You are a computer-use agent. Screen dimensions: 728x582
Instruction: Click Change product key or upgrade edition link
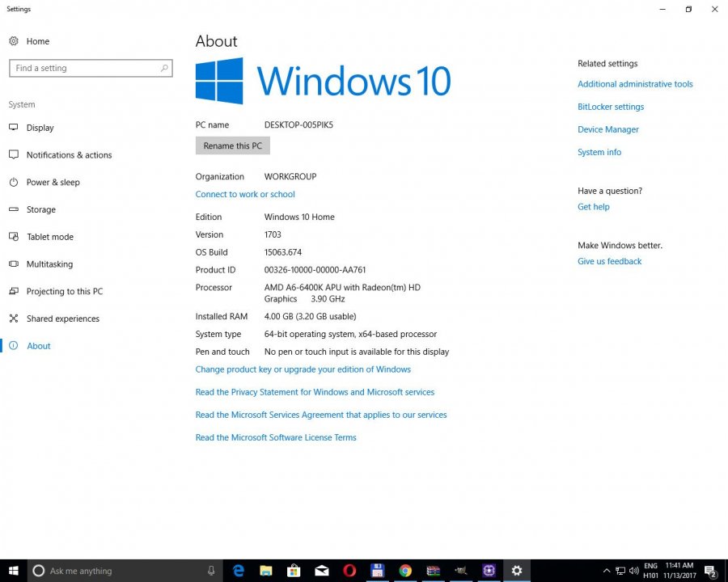pos(303,369)
